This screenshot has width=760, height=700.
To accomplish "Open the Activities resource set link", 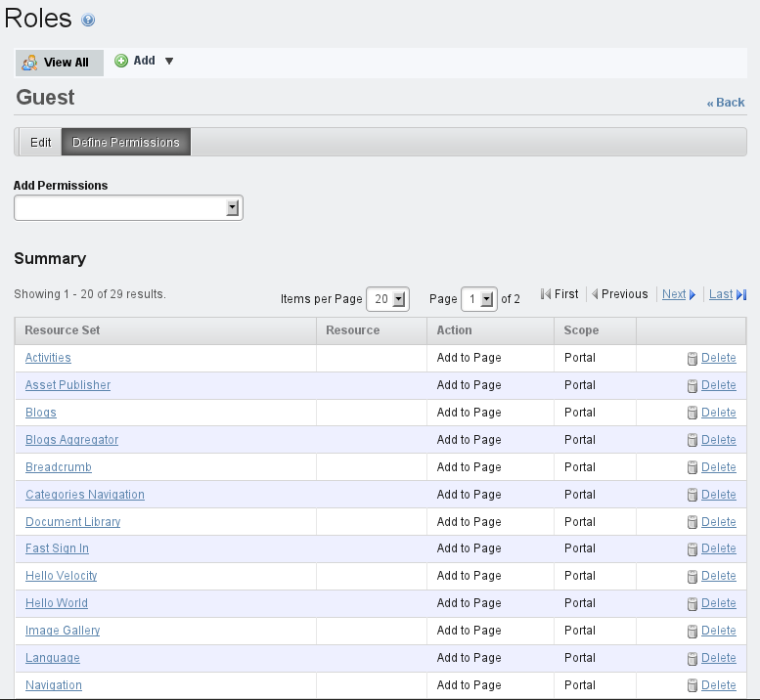I will pyautogui.click(x=48, y=358).
